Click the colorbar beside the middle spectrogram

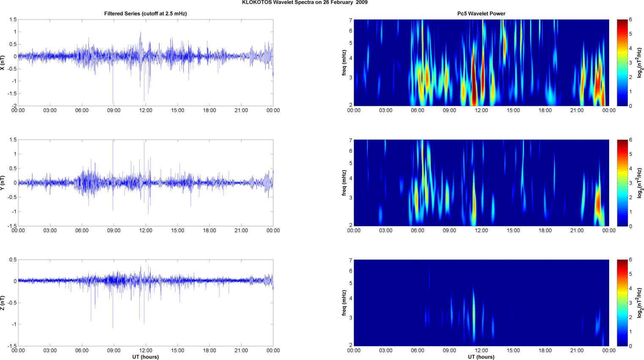pos(622,183)
